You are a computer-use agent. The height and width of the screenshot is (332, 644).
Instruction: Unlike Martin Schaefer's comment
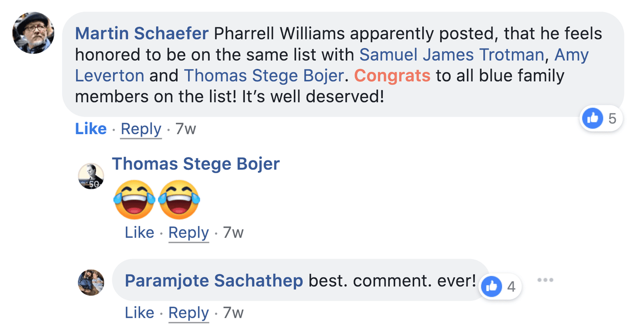(91, 129)
